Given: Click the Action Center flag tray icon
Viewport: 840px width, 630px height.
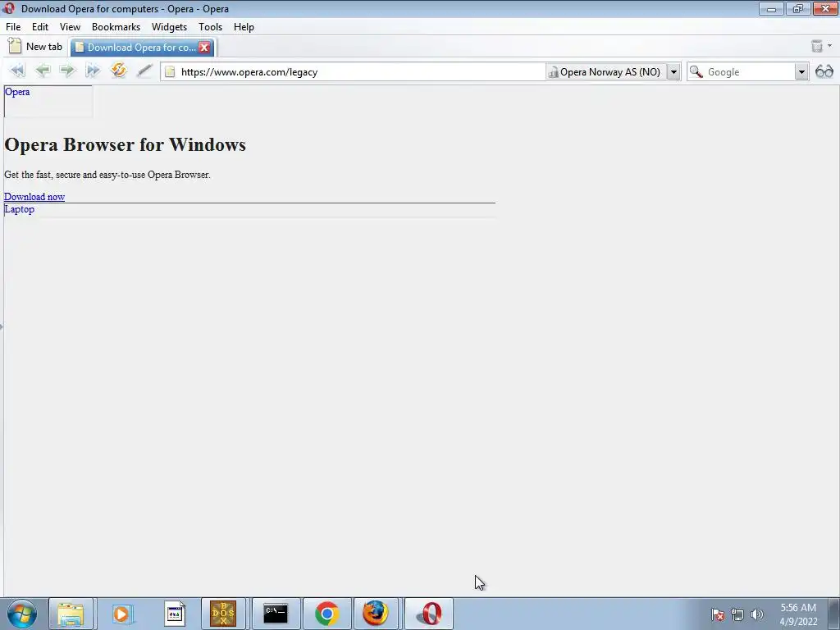Looking at the screenshot, I should [x=717, y=614].
